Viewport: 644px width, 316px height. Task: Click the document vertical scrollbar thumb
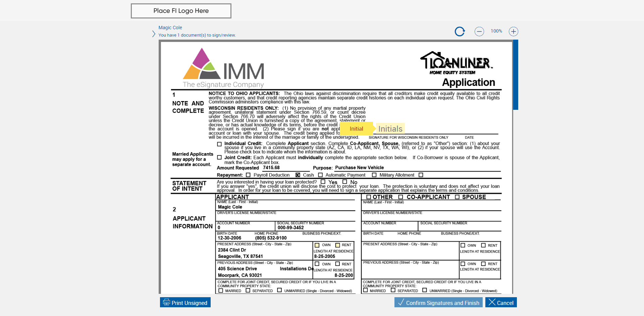point(516,75)
